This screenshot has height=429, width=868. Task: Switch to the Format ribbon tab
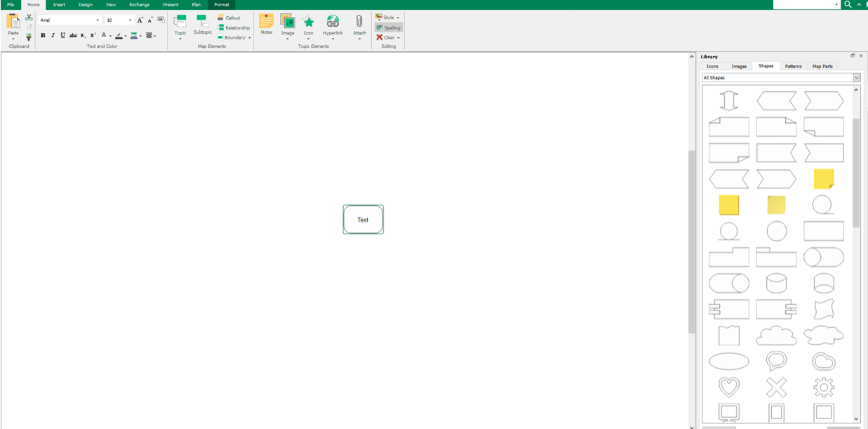[x=222, y=4]
